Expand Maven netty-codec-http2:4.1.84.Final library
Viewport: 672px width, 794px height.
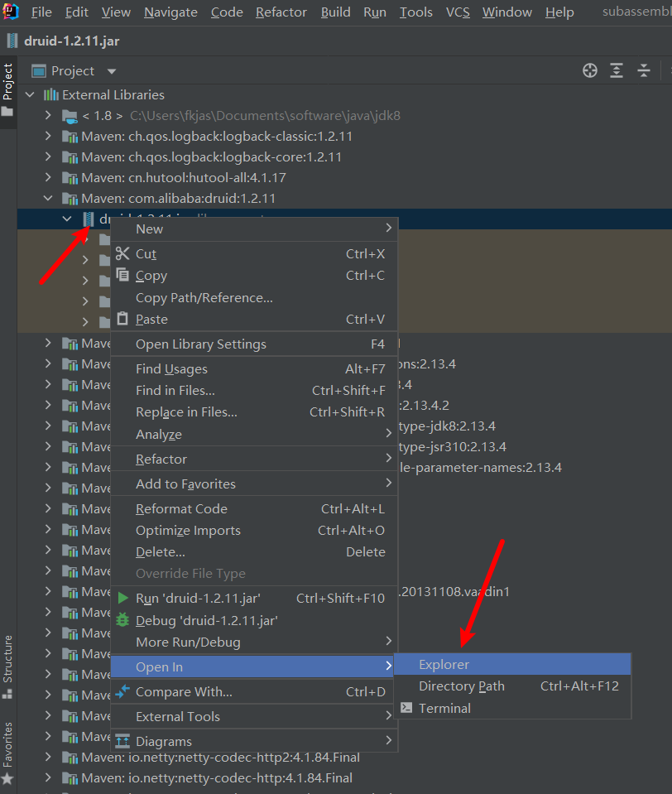(48, 757)
